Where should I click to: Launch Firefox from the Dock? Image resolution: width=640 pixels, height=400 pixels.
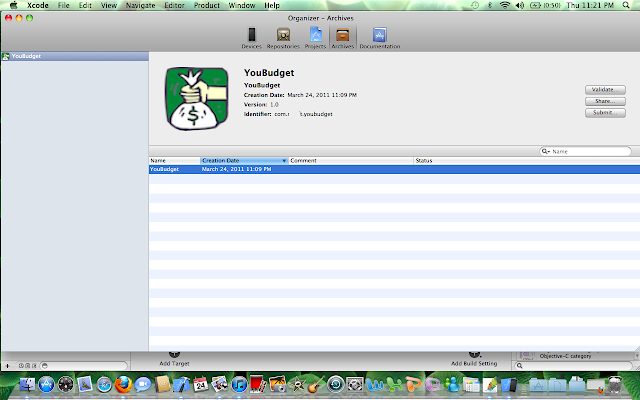point(123,384)
